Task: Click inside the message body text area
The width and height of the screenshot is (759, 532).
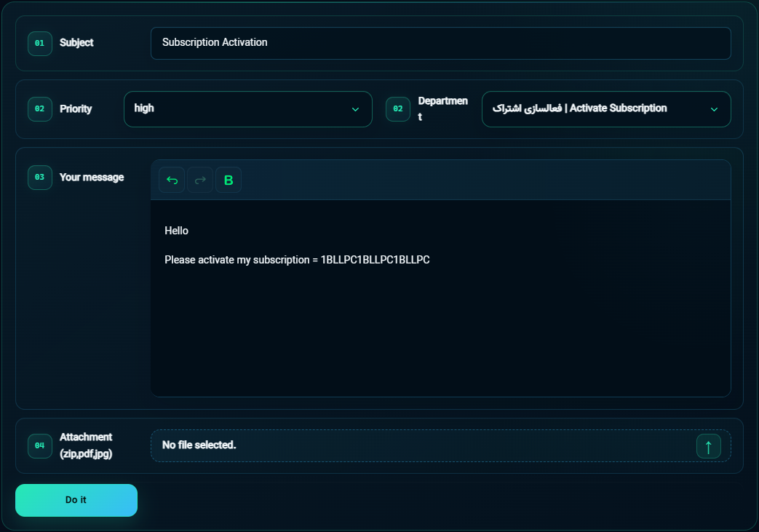Action: point(440,298)
